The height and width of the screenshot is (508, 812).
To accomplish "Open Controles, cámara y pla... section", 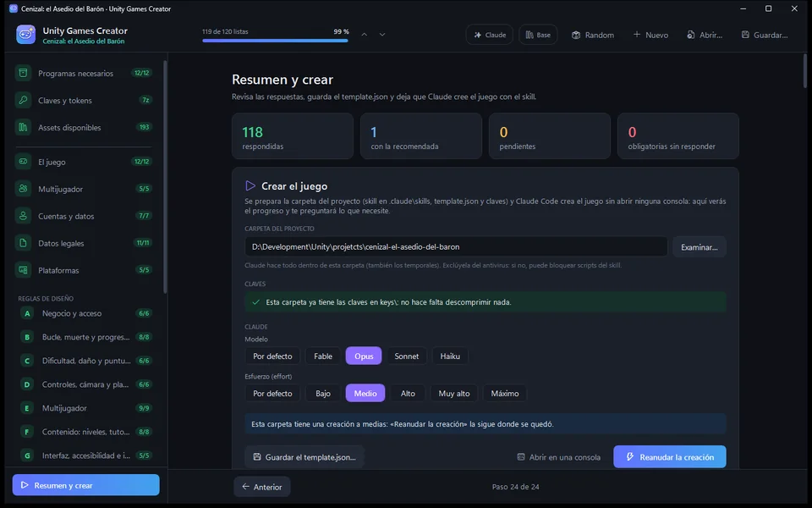I will pos(86,384).
